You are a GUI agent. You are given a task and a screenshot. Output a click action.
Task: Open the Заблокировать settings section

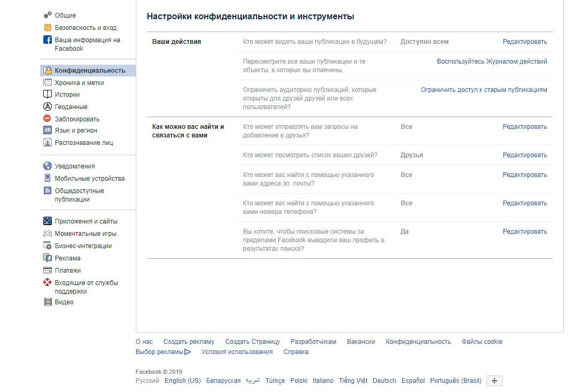(77, 119)
